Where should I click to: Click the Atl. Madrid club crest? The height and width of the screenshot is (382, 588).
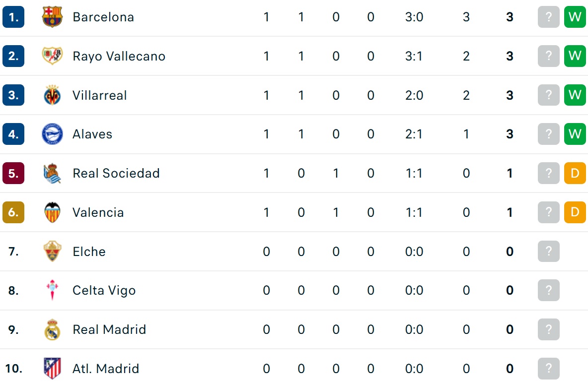pyautogui.click(x=52, y=369)
